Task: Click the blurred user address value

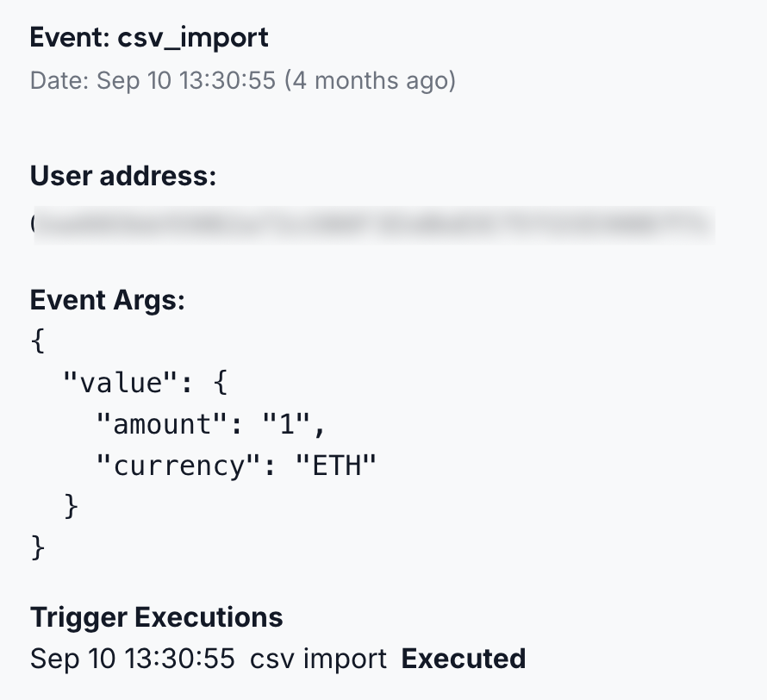Action: pos(375,224)
